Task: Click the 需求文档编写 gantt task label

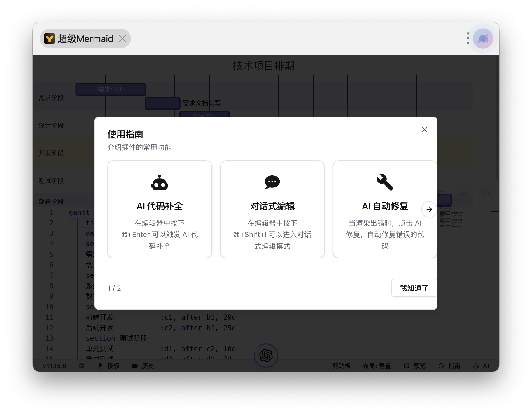Action: point(202,103)
